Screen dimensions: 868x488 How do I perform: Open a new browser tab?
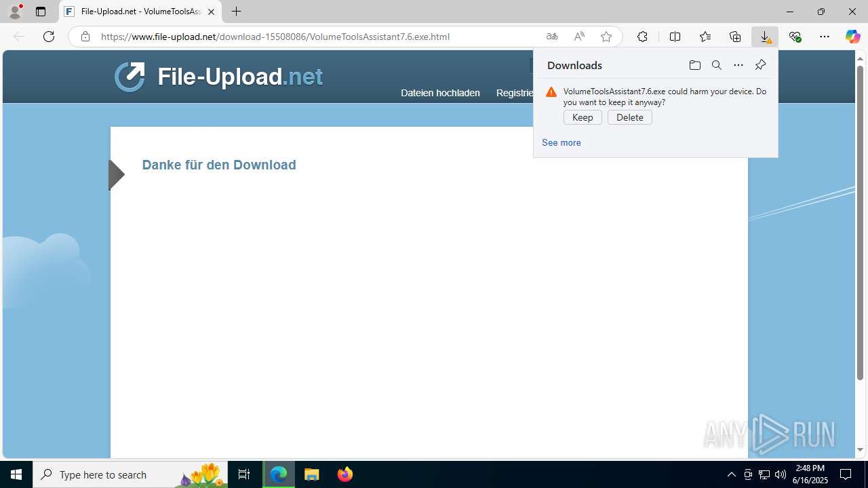(236, 12)
